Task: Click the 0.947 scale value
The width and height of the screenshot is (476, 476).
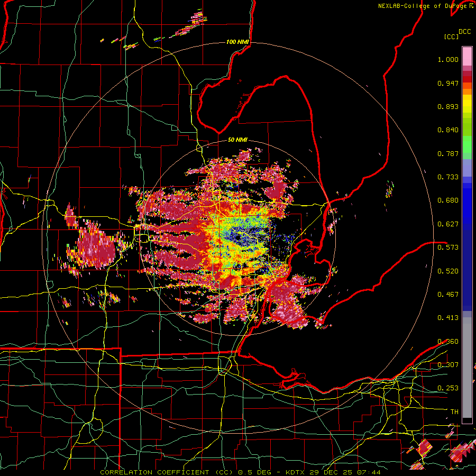Action: point(448,83)
